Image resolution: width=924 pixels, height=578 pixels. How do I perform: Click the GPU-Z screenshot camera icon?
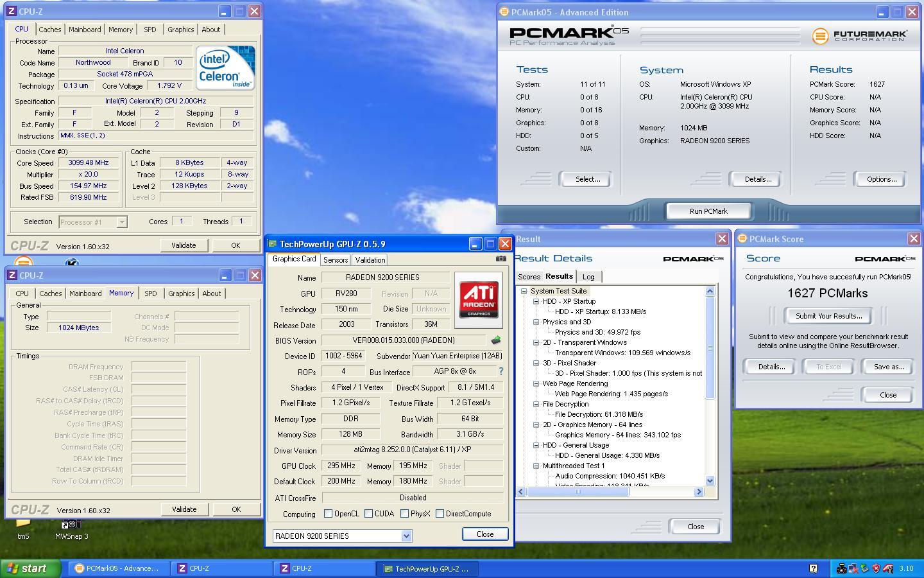tap(501, 259)
